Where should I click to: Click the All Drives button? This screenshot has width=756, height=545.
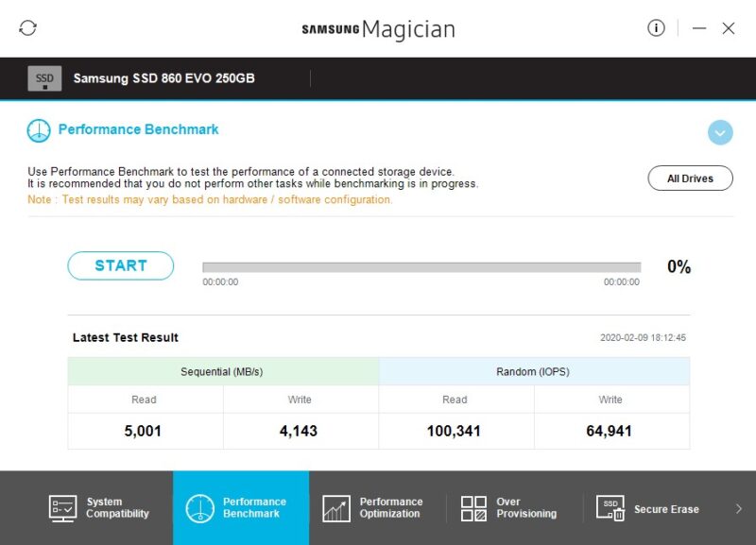pos(690,178)
